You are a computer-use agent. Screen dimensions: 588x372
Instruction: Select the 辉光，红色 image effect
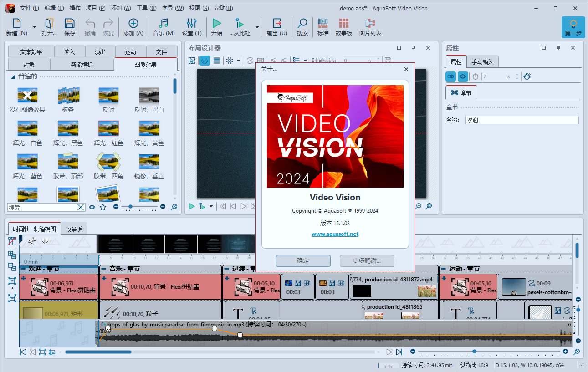(x=108, y=128)
